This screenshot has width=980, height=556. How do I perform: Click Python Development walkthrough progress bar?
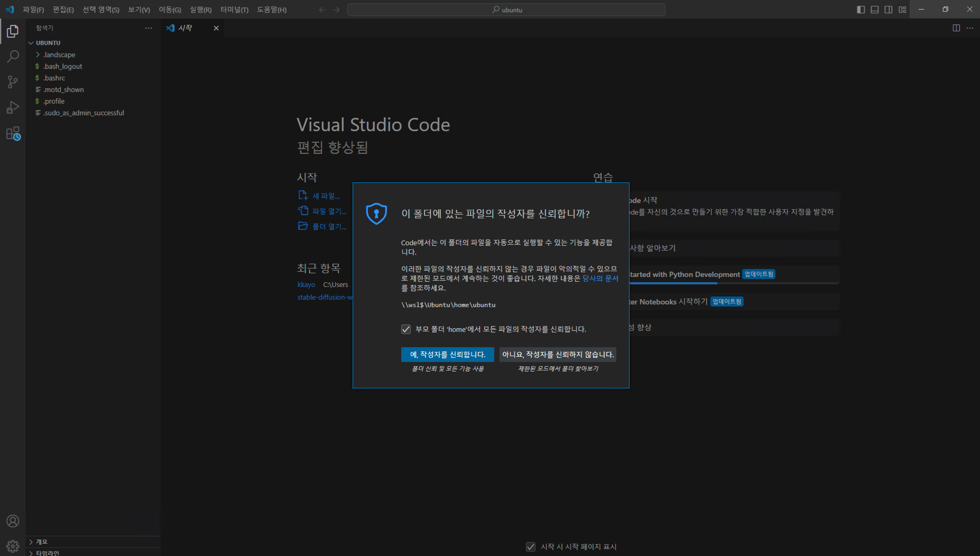(734, 283)
